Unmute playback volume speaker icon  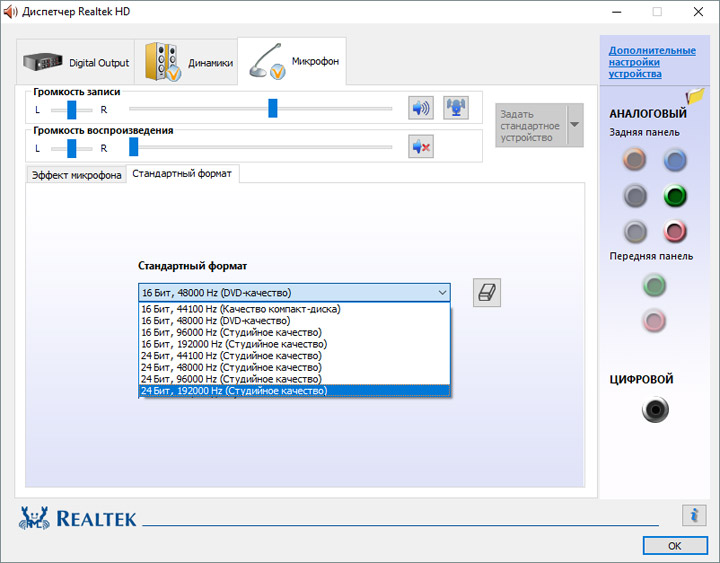pyautogui.click(x=421, y=147)
